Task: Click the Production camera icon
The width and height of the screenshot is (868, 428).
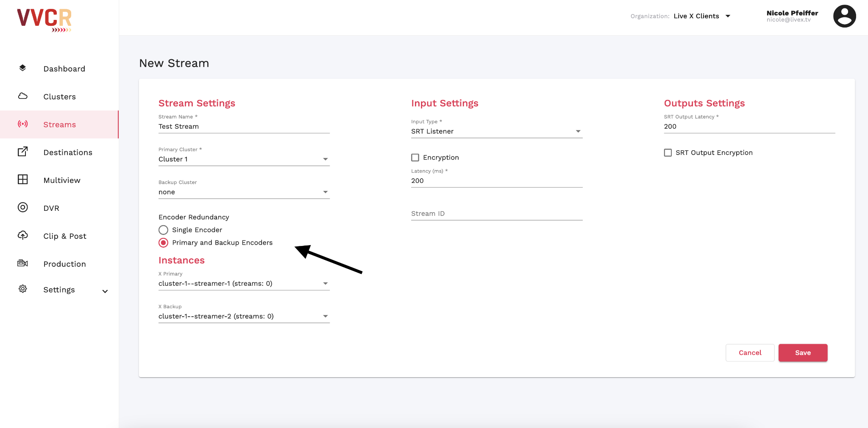Action: pyautogui.click(x=23, y=263)
